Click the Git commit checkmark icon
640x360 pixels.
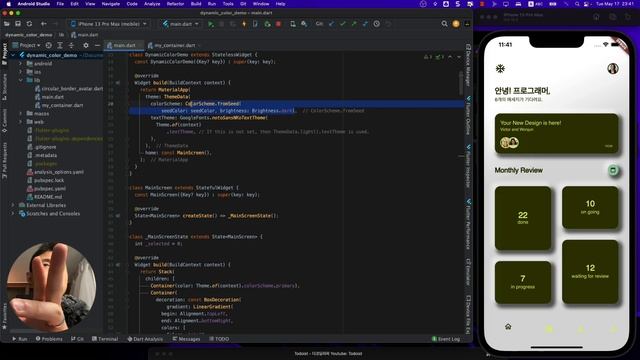tap(342, 24)
